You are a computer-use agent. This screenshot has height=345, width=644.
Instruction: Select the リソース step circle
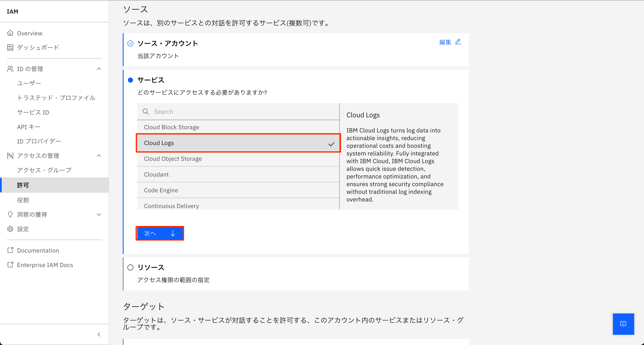coord(130,267)
